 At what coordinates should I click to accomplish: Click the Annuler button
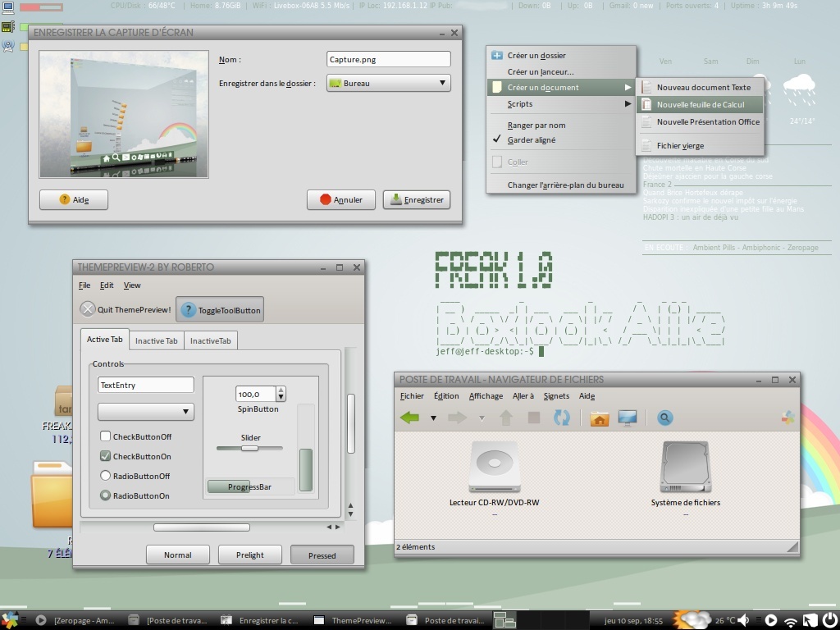tap(341, 199)
